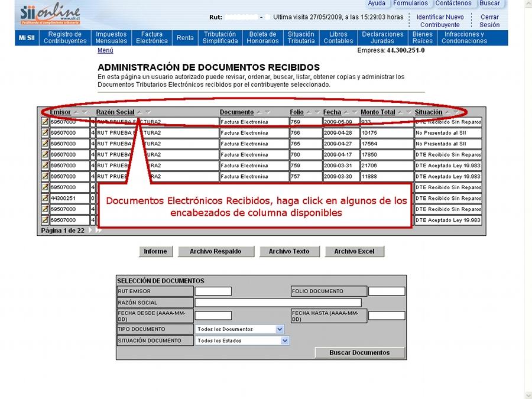Expand the Situación Documento dropdown
532x399 pixels.
[285, 340]
